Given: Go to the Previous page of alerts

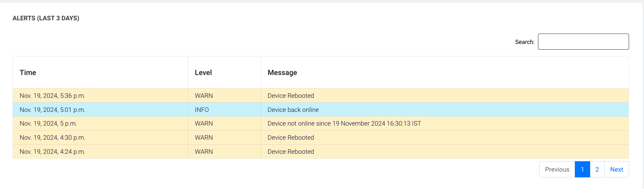Looking at the screenshot, I should [557, 170].
